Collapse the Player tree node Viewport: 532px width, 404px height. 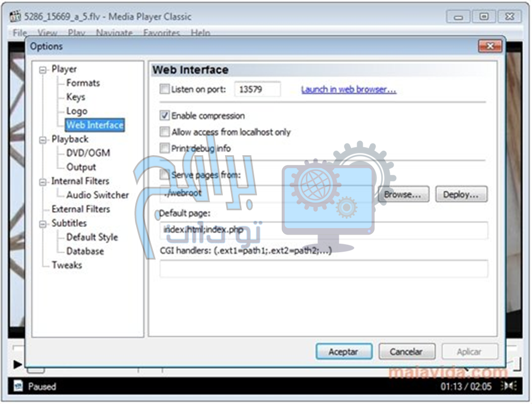pyautogui.click(x=43, y=69)
